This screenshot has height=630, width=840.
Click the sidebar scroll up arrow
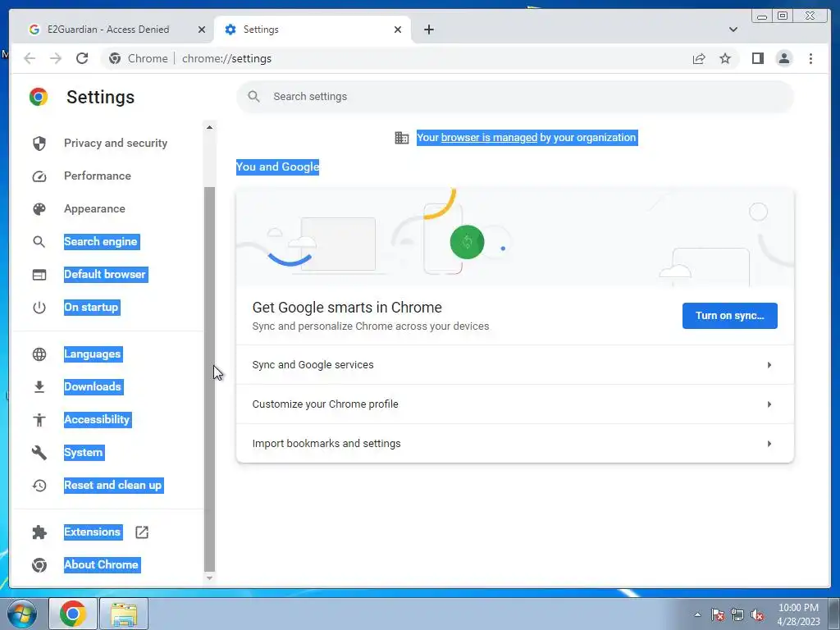click(209, 127)
